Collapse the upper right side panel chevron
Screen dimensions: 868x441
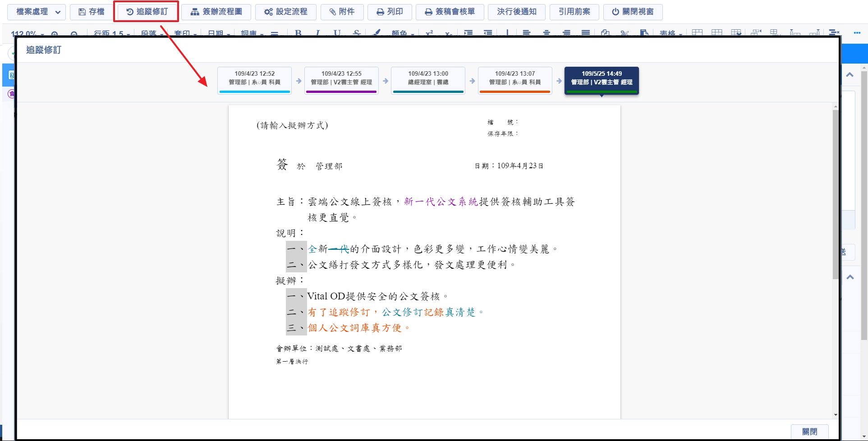[850, 75]
